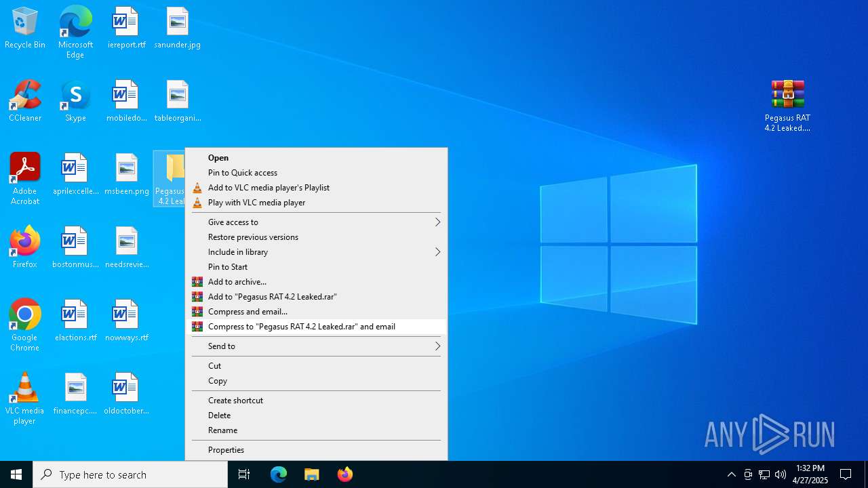868x488 pixels.
Task: Expand the Include in library submenu
Action: 316,252
